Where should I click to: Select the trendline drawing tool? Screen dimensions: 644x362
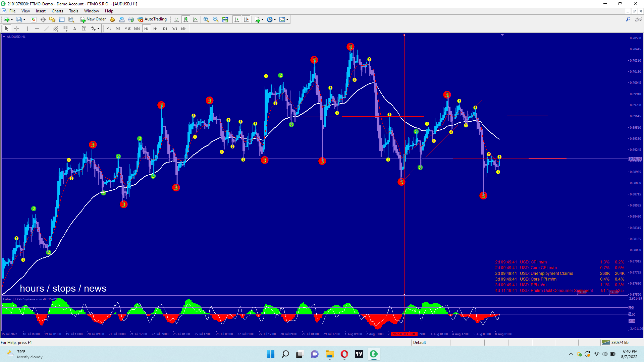pos(47,29)
